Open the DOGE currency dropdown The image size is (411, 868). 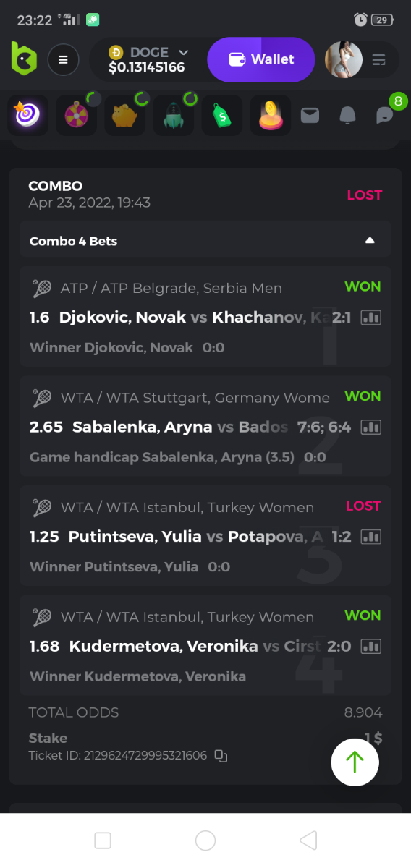point(148,60)
